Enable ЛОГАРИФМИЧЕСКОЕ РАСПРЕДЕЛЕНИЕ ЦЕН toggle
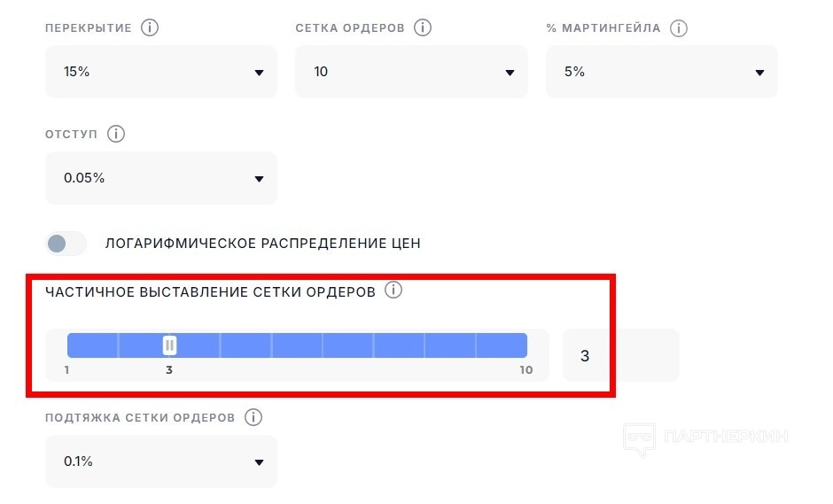The image size is (833, 504). click(x=66, y=244)
